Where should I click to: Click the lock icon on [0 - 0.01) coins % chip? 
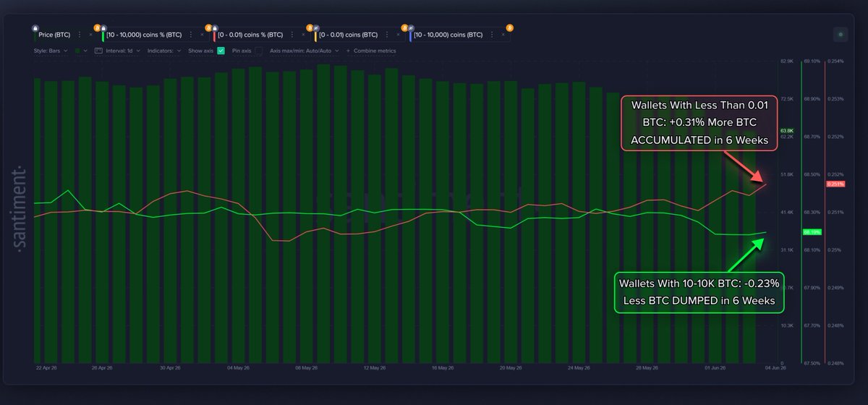tap(215, 27)
